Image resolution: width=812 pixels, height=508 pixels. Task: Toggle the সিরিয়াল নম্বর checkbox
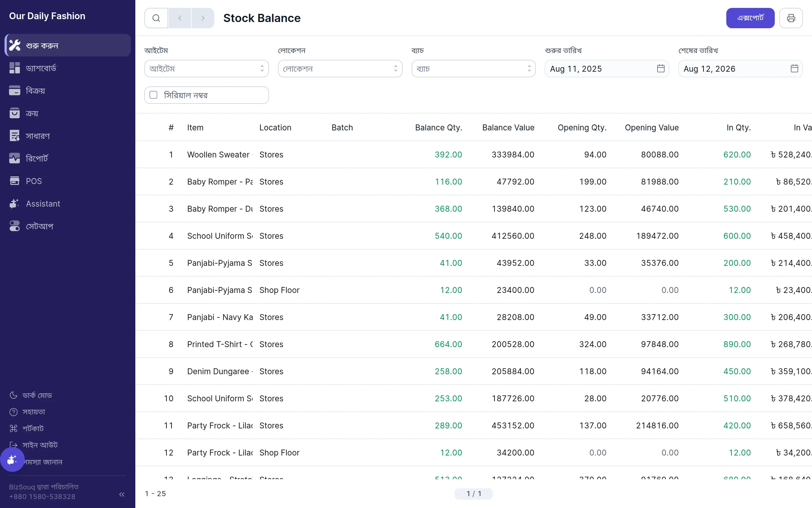[153, 95]
